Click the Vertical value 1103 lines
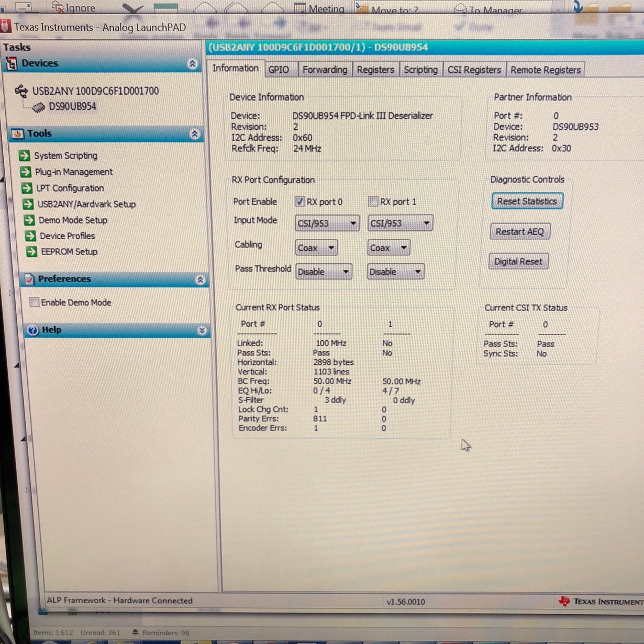This screenshot has width=644, height=644. (x=331, y=372)
